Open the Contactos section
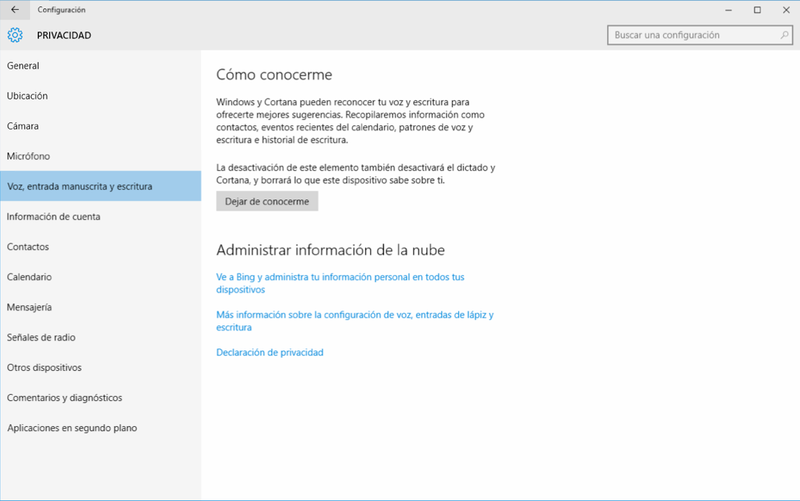The image size is (800, 501). (x=101, y=246)
